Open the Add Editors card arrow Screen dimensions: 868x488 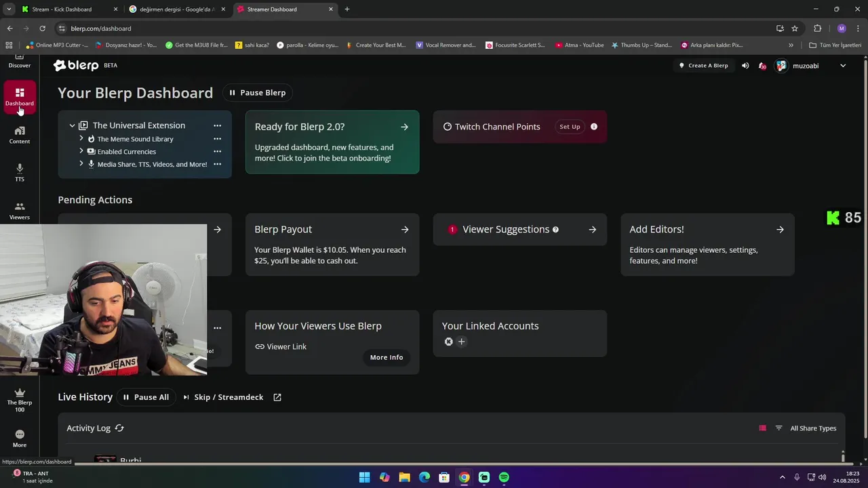tap(780, 230)
